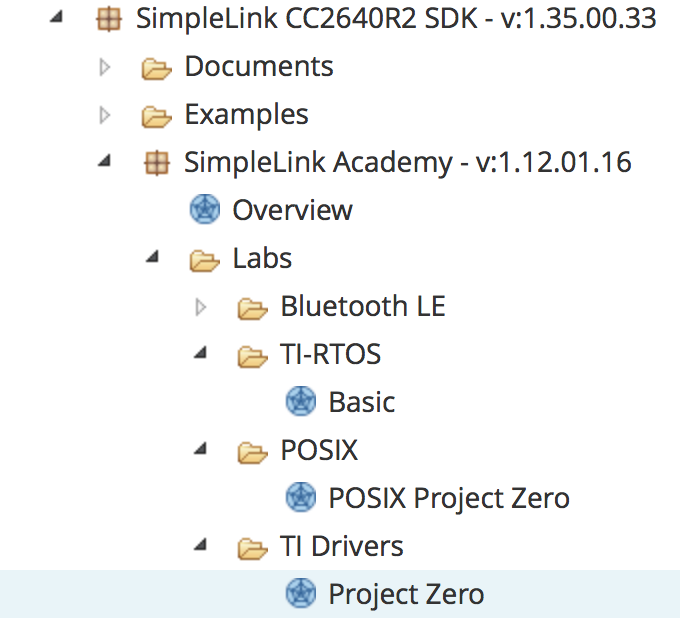Viewport: 680px width, 618px height.
Task: Click the Basic lab icon
Action: click(300, 403)
